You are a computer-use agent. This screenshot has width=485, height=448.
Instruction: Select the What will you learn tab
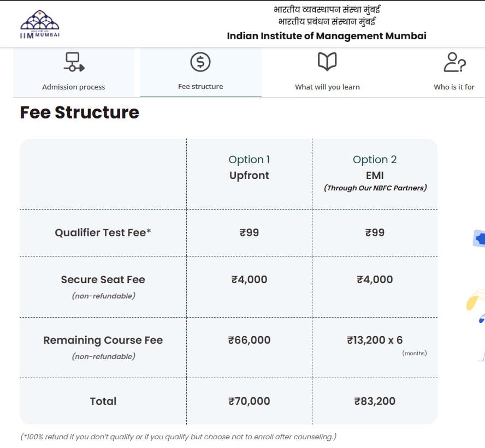coord(327,87)
